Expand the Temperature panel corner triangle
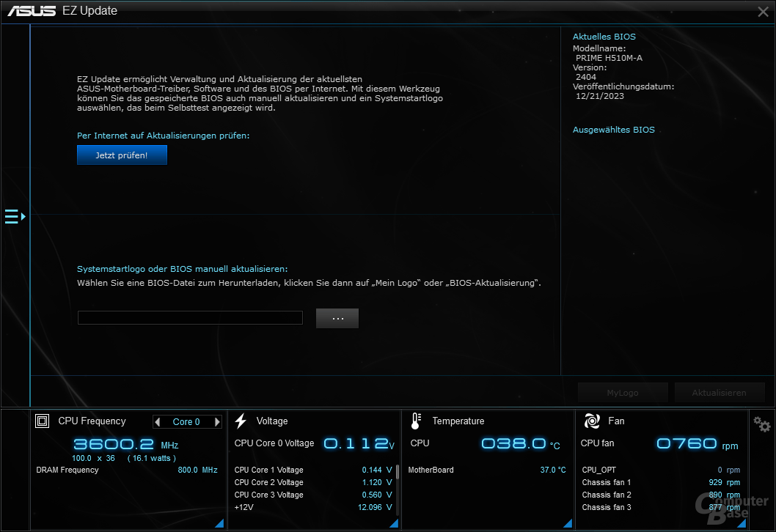776x532 pixels. point(567,523)
